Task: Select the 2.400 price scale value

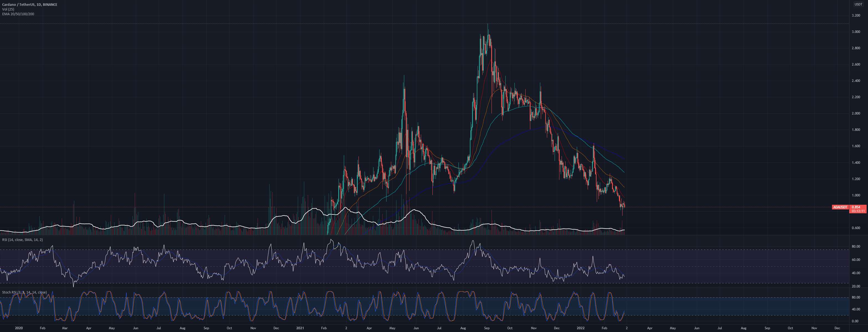Action: pos(856,81)
